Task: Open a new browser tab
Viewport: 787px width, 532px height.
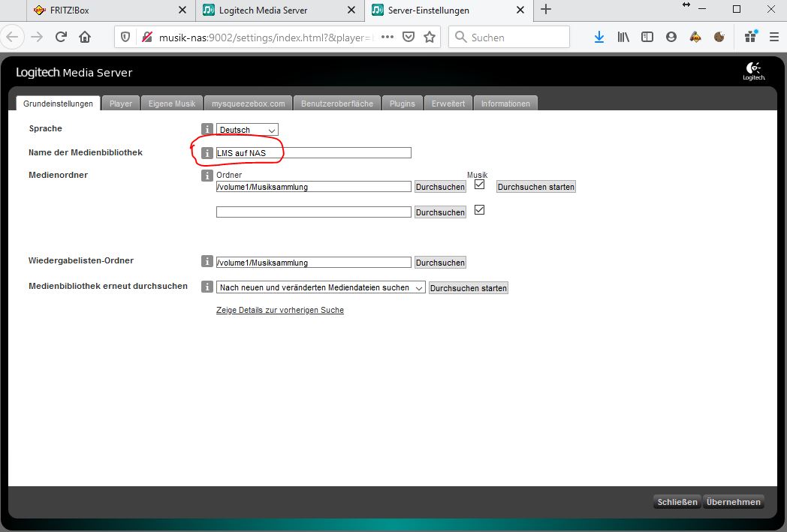Action: 546,10
